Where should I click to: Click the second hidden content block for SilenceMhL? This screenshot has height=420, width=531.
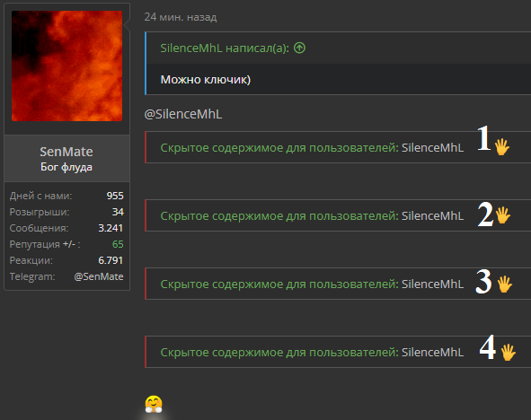(338, 215)
